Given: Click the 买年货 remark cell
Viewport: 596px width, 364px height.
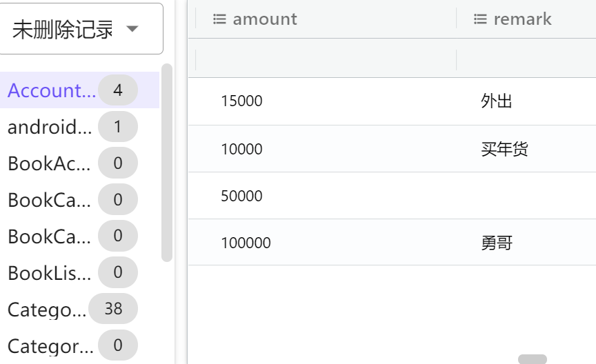Looking at the screenshot, I should 504,149.
